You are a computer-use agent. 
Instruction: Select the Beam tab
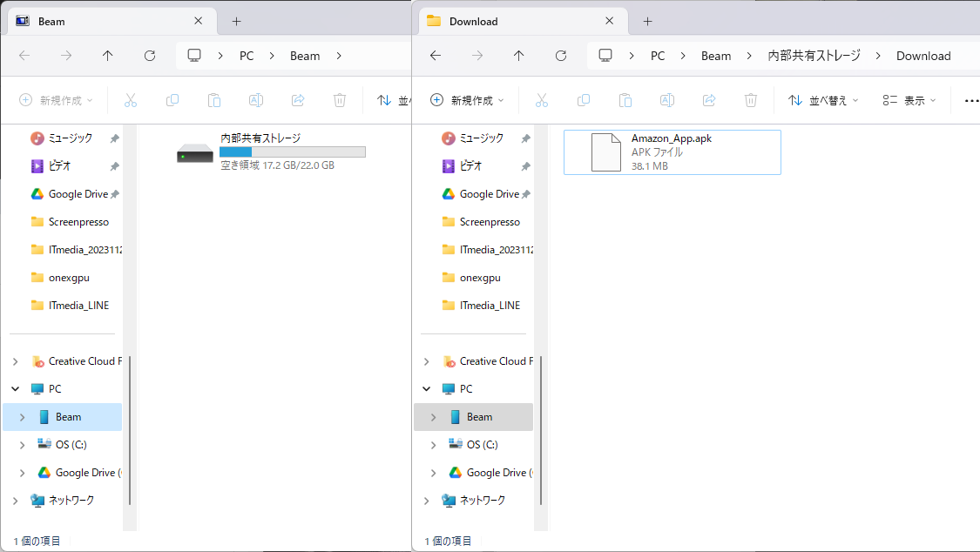112,21
